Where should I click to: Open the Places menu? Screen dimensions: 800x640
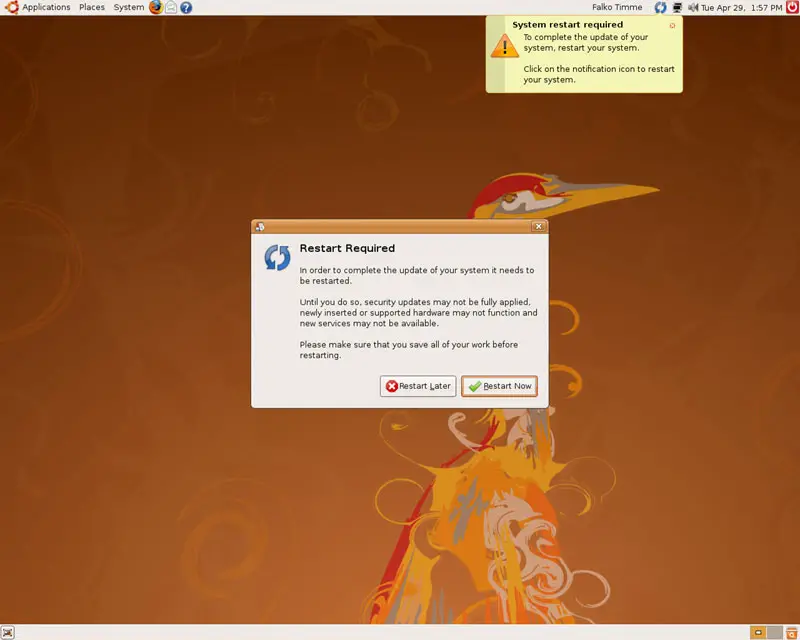tap(92, 7)
